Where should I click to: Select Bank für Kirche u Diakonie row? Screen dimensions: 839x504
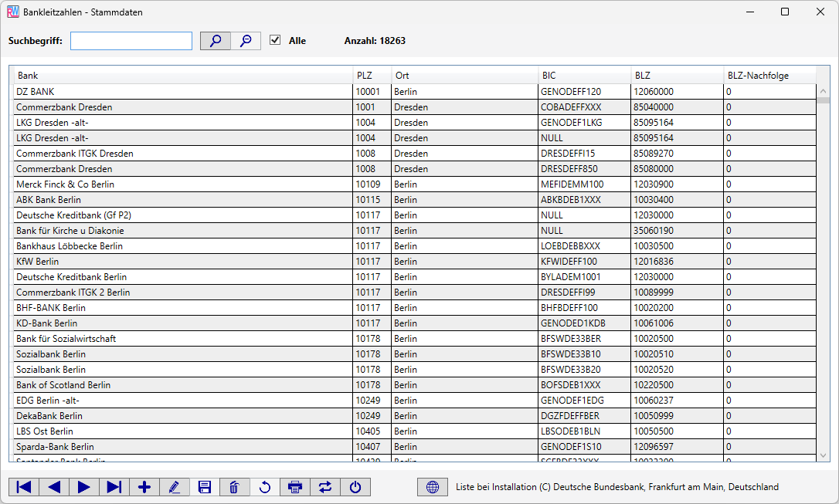coord(415,231)
